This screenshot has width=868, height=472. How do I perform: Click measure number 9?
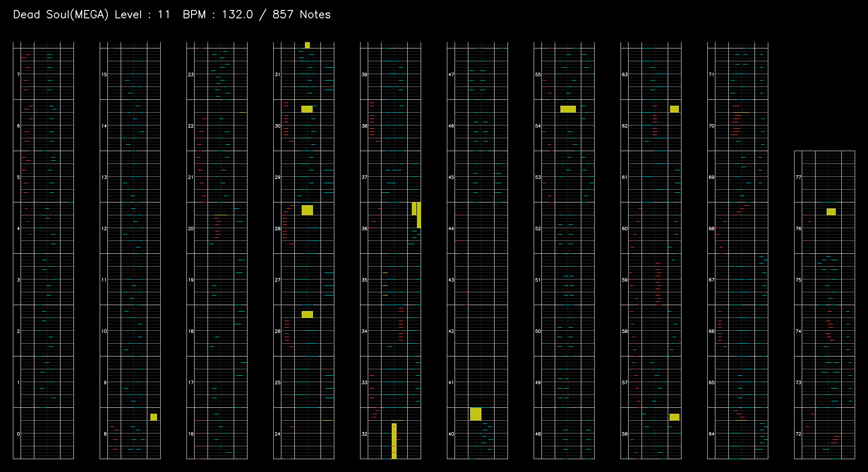coord(105,382)
